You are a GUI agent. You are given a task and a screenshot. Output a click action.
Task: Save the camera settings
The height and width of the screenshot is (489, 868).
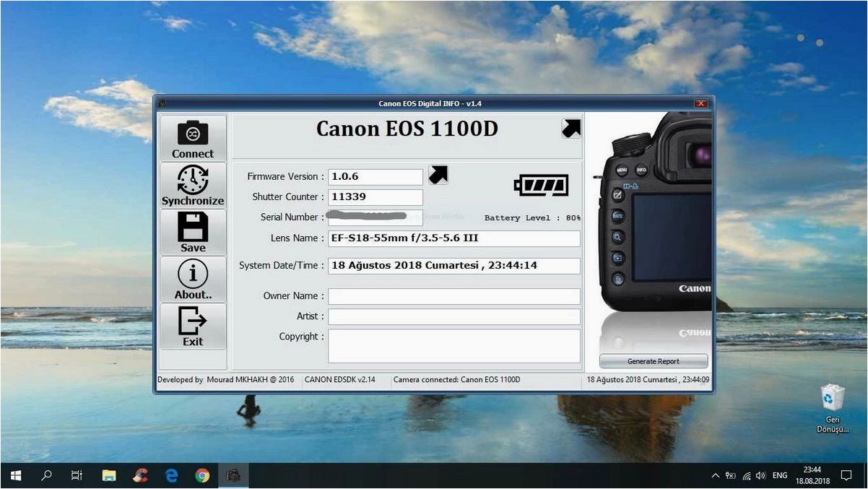193,232
